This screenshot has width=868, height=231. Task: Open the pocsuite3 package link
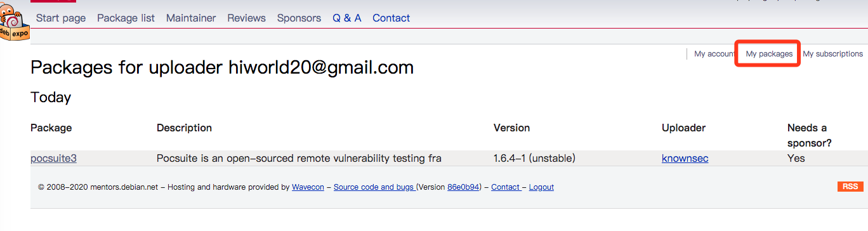point(53,158)
